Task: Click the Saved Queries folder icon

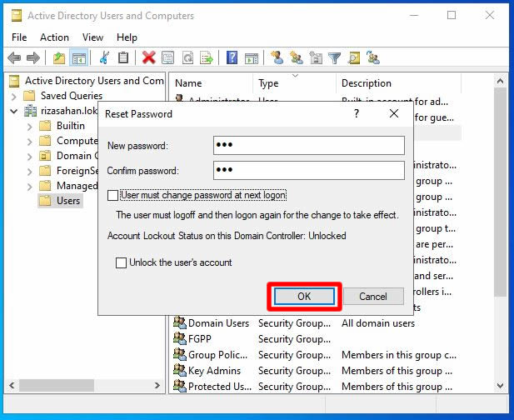Action: pyautogui.click(x=29, y=96)
